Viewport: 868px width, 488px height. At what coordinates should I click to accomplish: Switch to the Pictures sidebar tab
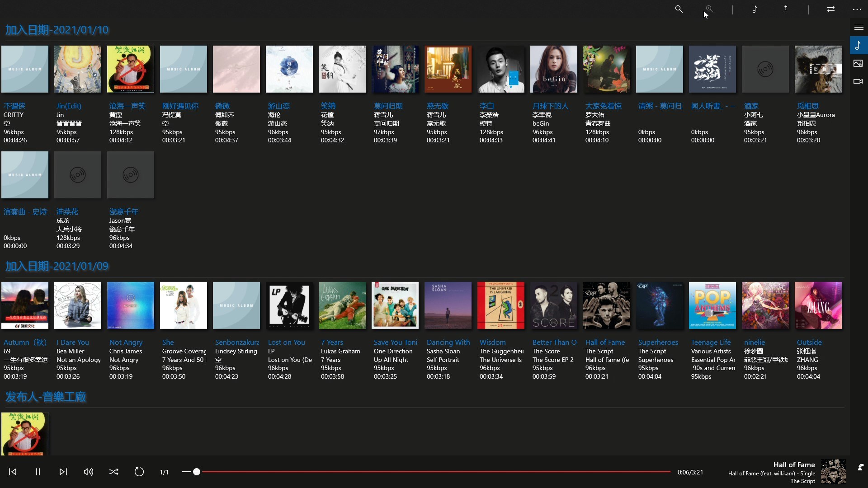859,63
